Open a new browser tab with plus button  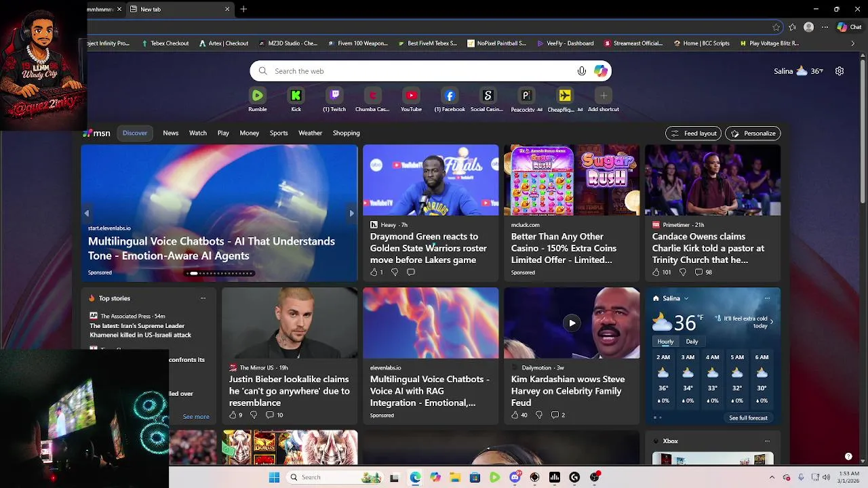point(243,9)
